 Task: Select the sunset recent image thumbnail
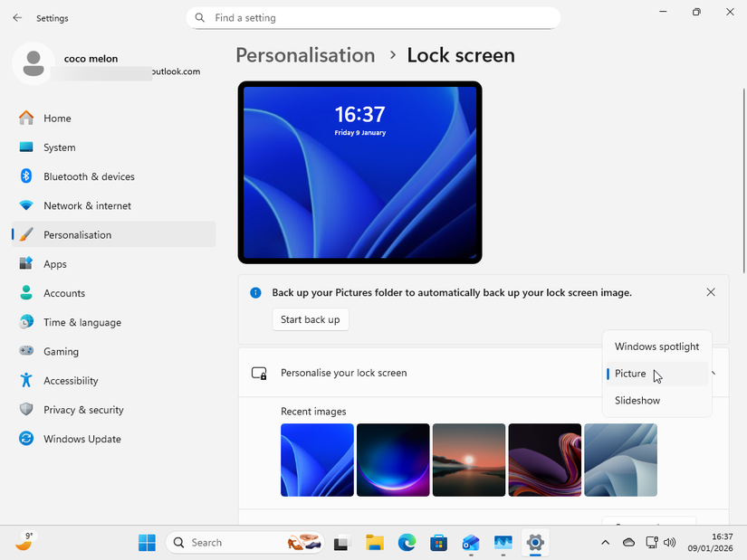pos(469,460)
